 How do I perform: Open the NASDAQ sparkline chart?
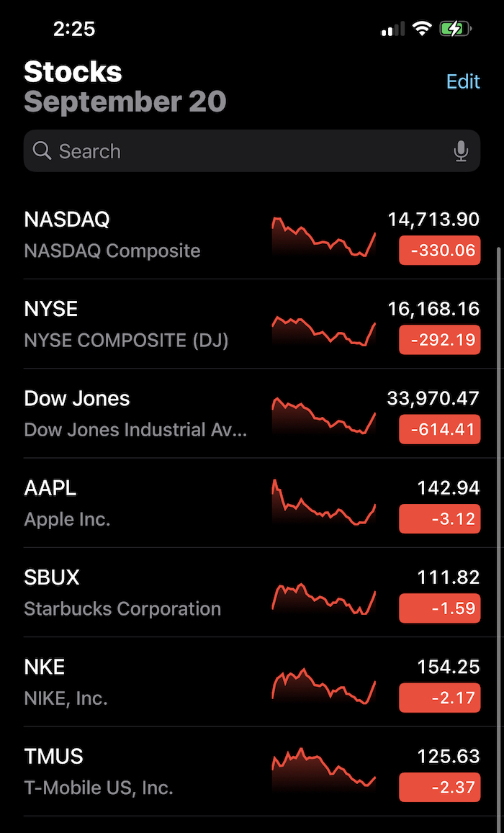[x=323, y=236]
